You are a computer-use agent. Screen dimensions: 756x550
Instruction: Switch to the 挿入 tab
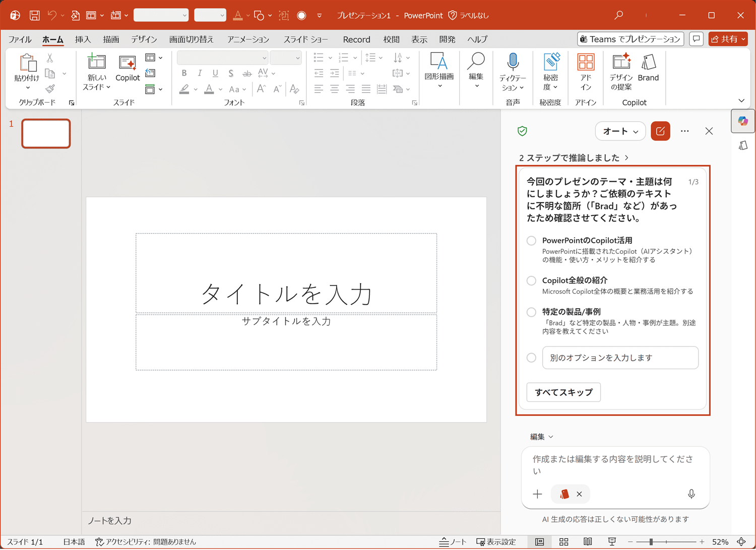83,39
